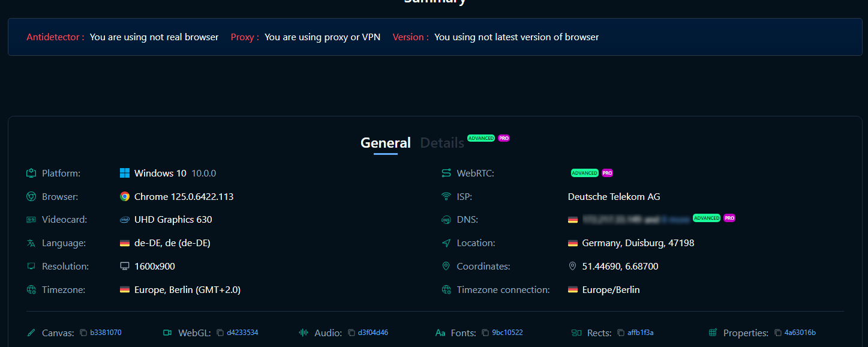Click the Chrome logo beside Browser

[125, 196]
